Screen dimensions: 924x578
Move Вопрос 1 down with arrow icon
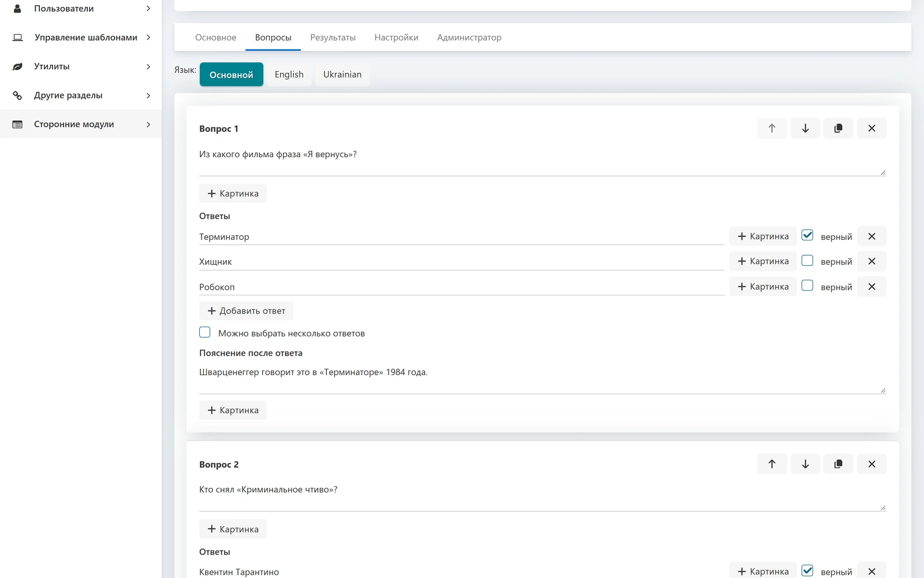pyautogui.click(x=805, y=128)
